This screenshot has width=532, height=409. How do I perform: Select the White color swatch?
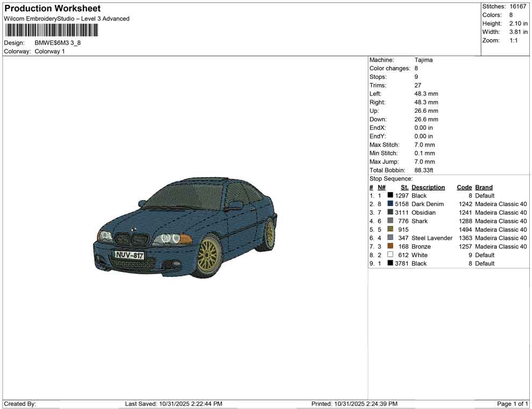tap(390, 255)
